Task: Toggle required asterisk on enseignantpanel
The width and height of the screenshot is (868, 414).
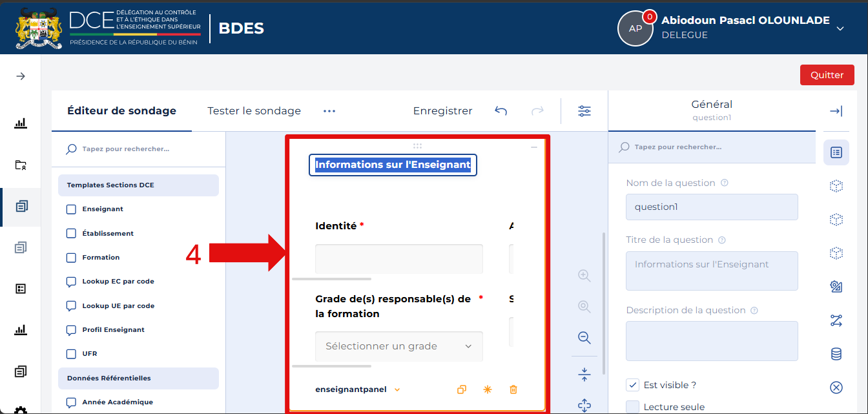Action: 488,389
